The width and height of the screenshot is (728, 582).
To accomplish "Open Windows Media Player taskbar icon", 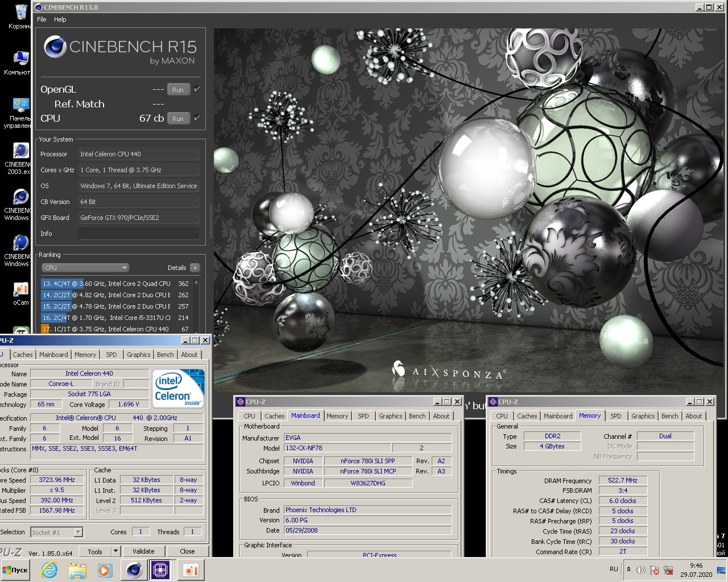I will [x=104, y=570].
